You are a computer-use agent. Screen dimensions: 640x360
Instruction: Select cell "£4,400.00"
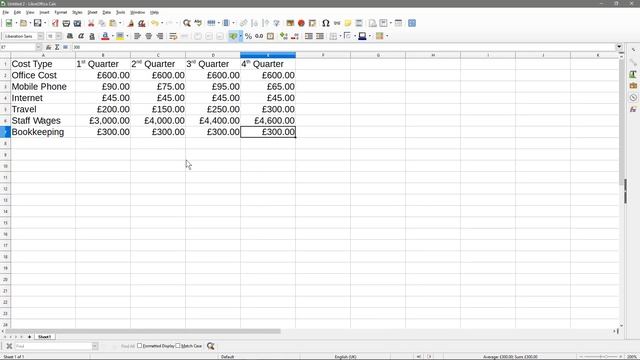pyautogui.click(x=213, y=121)
